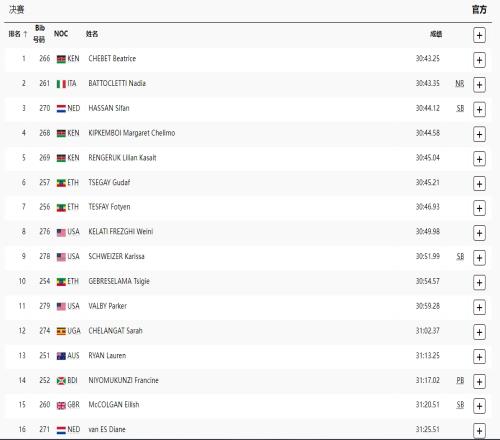The image size is (500, 440).
Task: Expand all rows with header plus button
Action: pos(479,35)
